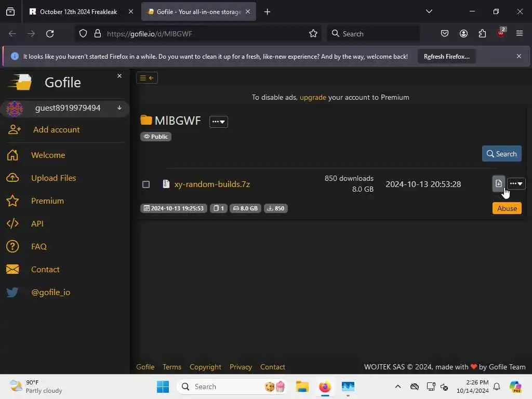Click the Refresh Firefox button
This screenshot has height=399, width=532.
pos(446,57)
